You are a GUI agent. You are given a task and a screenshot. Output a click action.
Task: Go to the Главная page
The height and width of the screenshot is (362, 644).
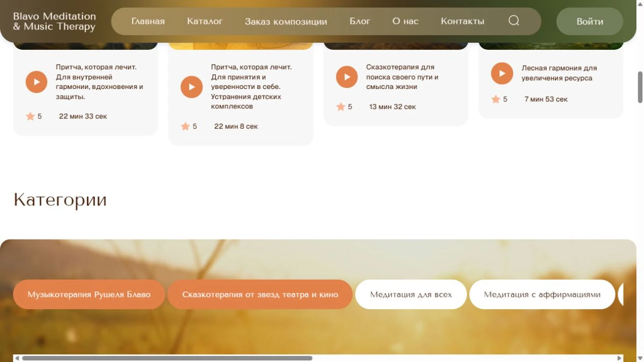(x=148, y=21)
